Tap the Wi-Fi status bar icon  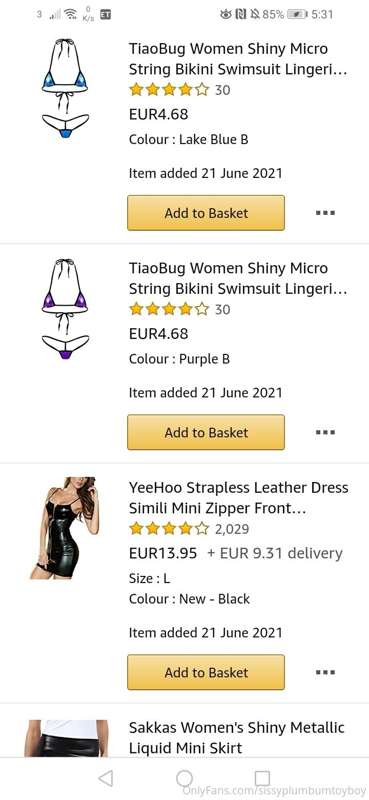tap(71, 14)
